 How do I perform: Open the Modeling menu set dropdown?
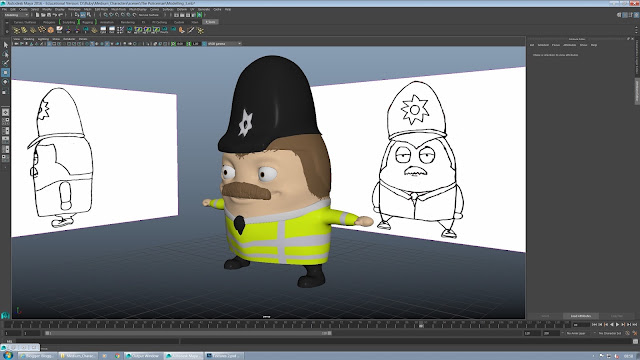tap(16, 15)
